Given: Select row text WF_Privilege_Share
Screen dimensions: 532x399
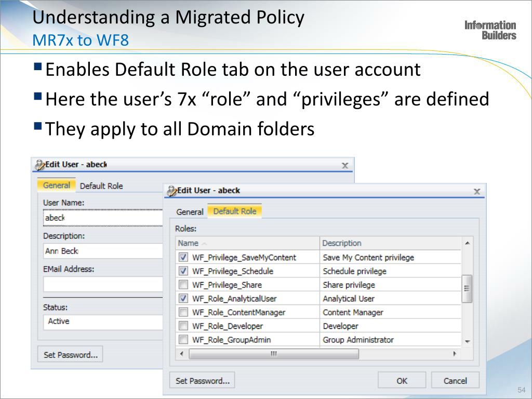Looking at the screenshot, I should pyautogui.click(x=227, y=285).
